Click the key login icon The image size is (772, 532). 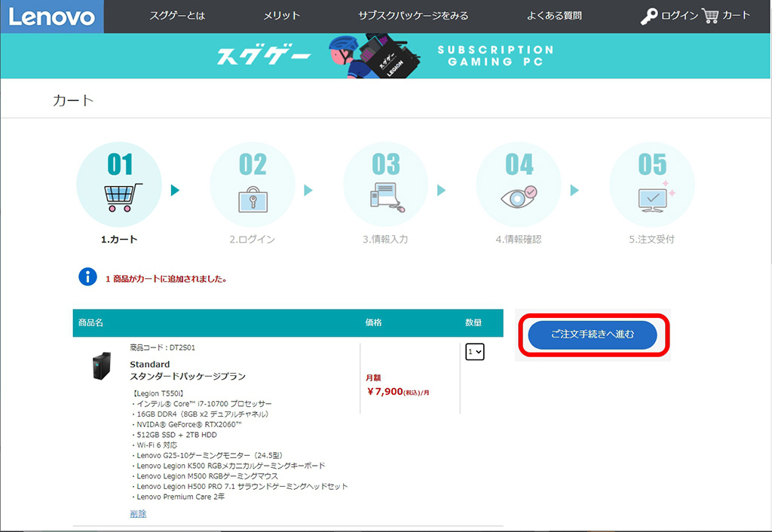coord(649,17)
